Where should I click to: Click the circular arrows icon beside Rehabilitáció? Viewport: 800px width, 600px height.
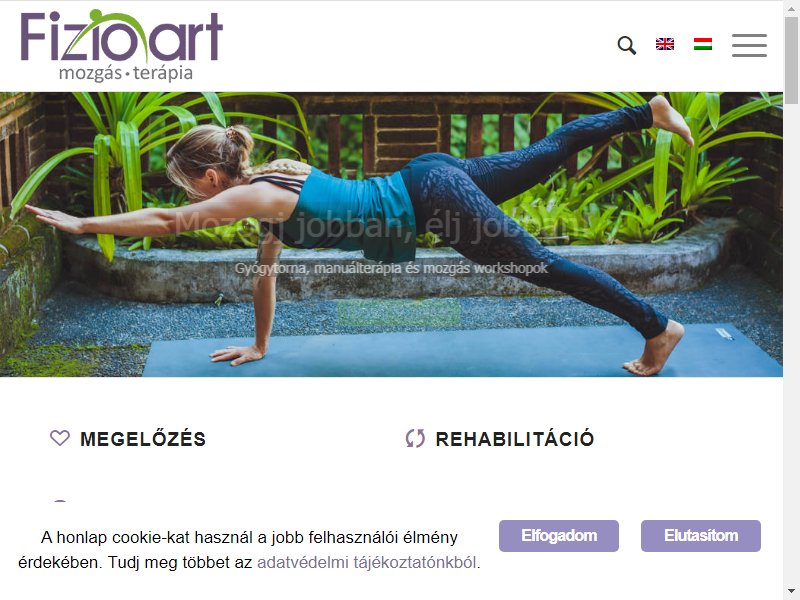pos(415,438)
